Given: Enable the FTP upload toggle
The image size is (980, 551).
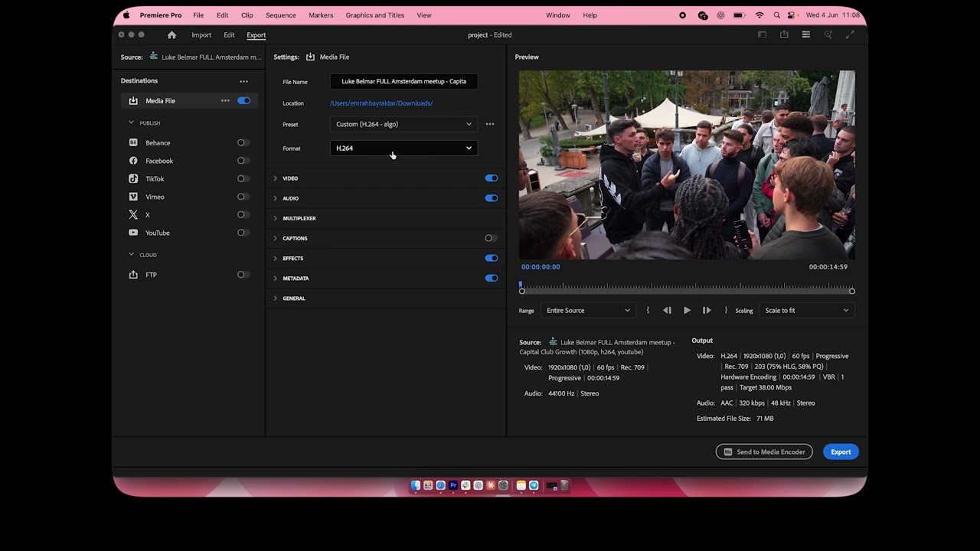Looking at the screenshot, I should 243,275.
